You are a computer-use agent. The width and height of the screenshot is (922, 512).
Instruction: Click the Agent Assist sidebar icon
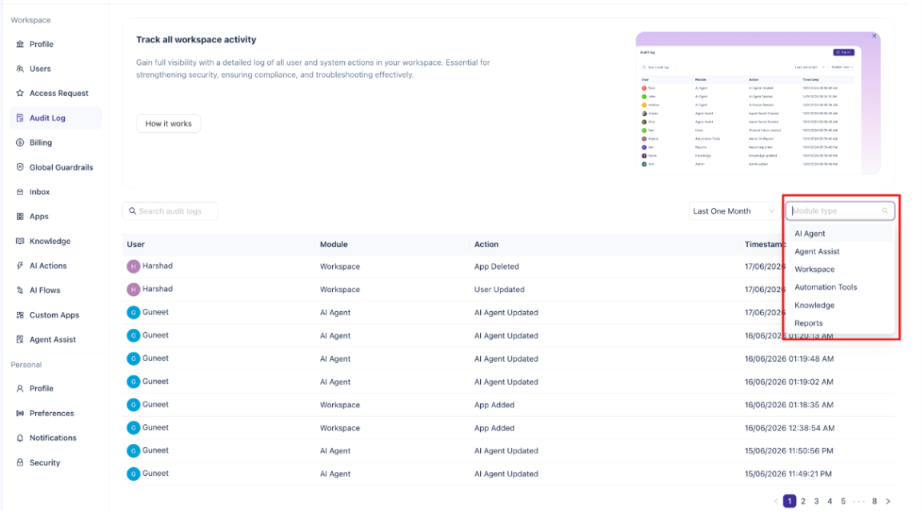[20, 340]
